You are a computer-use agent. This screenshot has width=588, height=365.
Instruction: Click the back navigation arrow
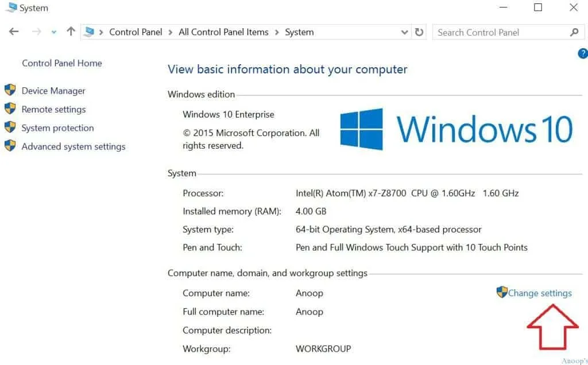[x=13, y=32]
